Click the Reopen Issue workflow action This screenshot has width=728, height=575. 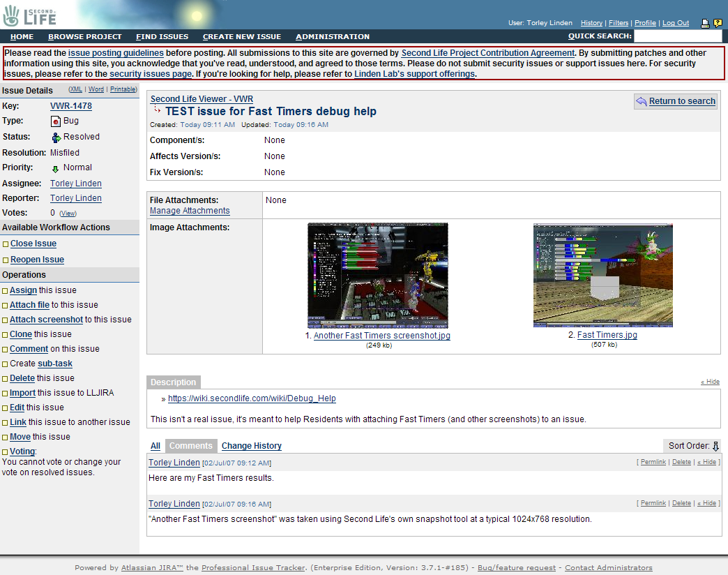click(x=37, y=260)
